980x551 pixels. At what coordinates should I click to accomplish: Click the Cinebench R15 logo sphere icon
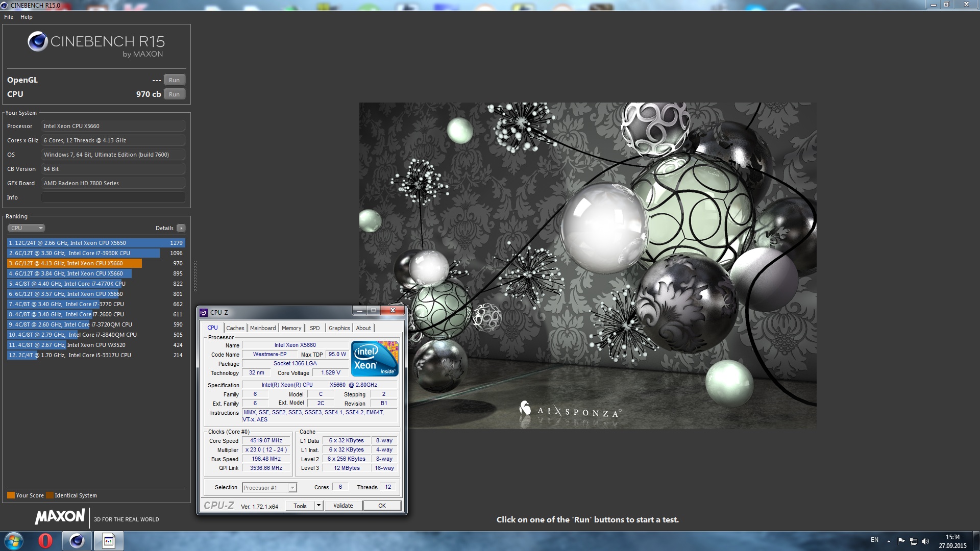(x=37, y=41)
